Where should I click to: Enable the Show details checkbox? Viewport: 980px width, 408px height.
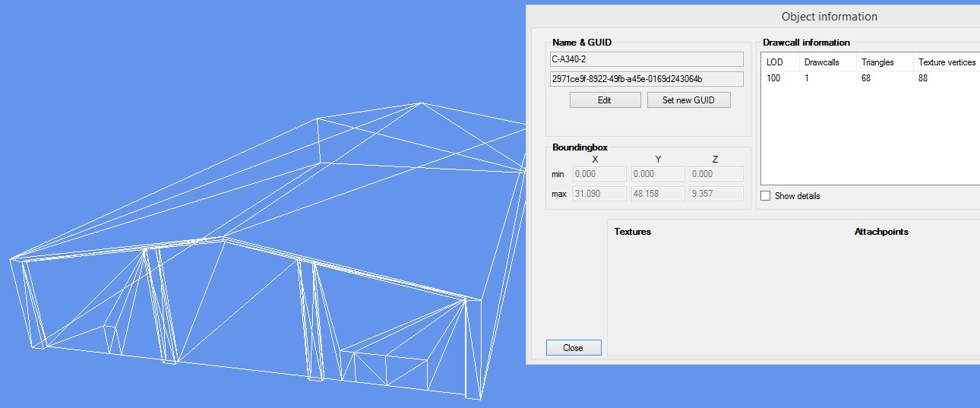(766, 196)
